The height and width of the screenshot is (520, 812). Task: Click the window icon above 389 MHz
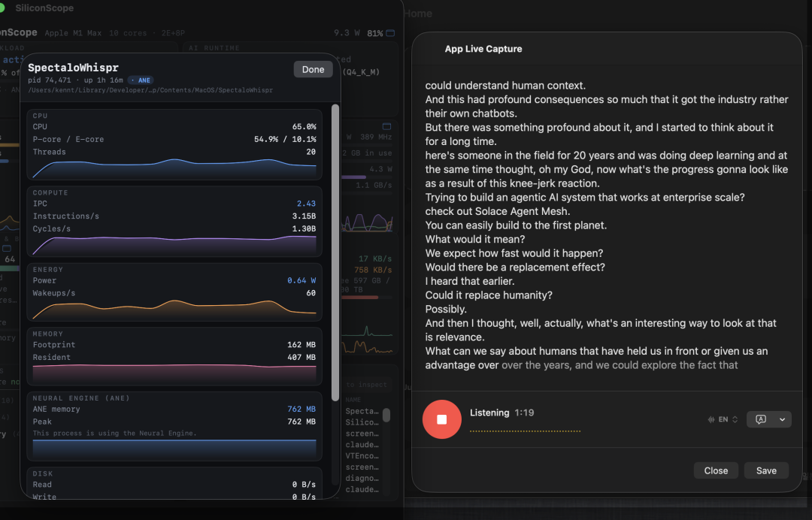click(x=386, y=126)
